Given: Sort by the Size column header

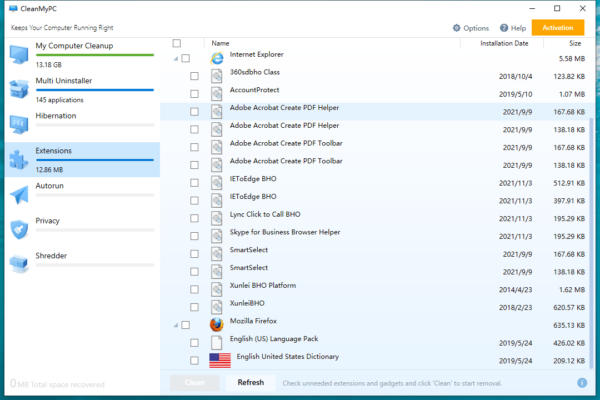Looking at the screenshot, I should pos(575,43).
